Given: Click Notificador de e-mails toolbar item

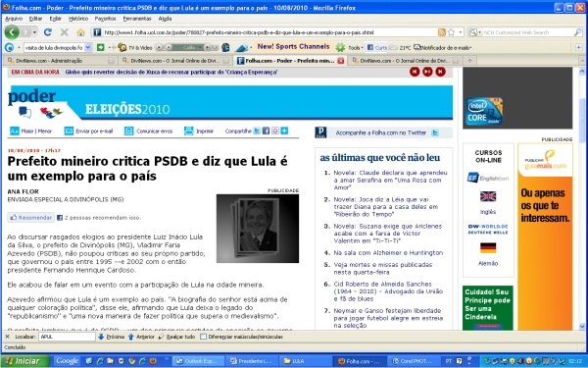Looking at the screenshot, I should pos(443,47).
